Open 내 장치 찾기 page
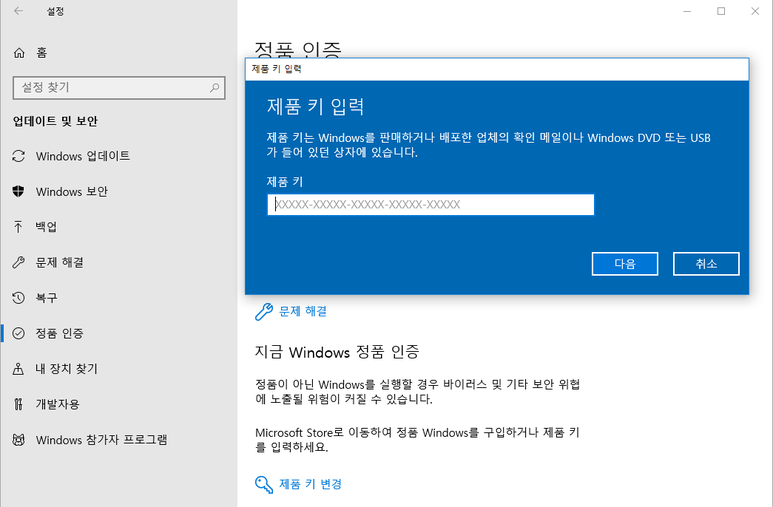 67,369
